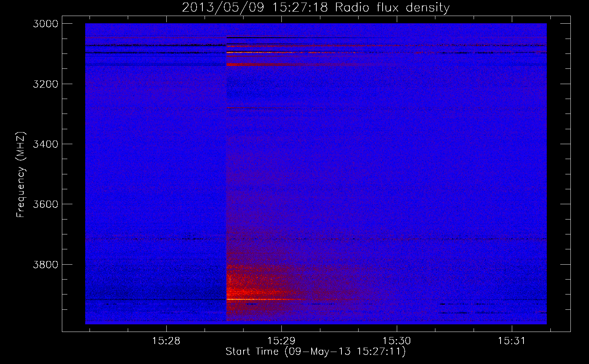The width and height of the screenshot is (589, 364).
Task: Click the plot title "2013/05/09 15:27:18 Radio flux density"
Action: [316, 7]
